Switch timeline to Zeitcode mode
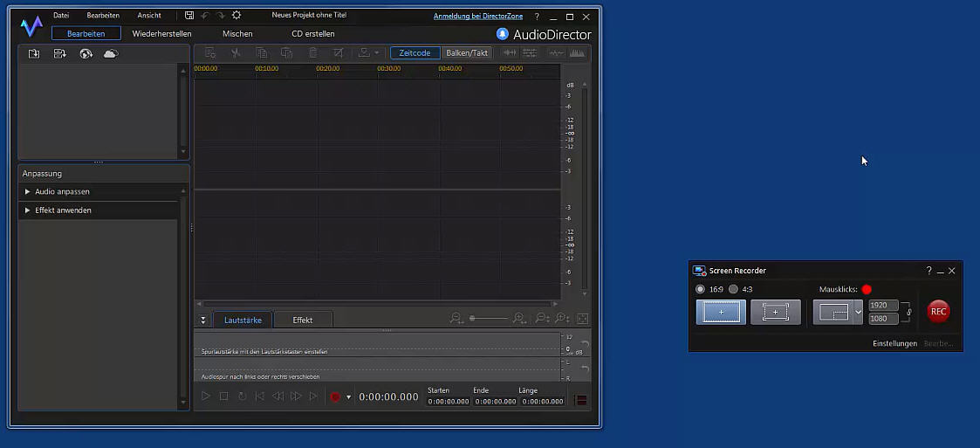This screenshot has height=448, width=980. click(x=415, y=53)
